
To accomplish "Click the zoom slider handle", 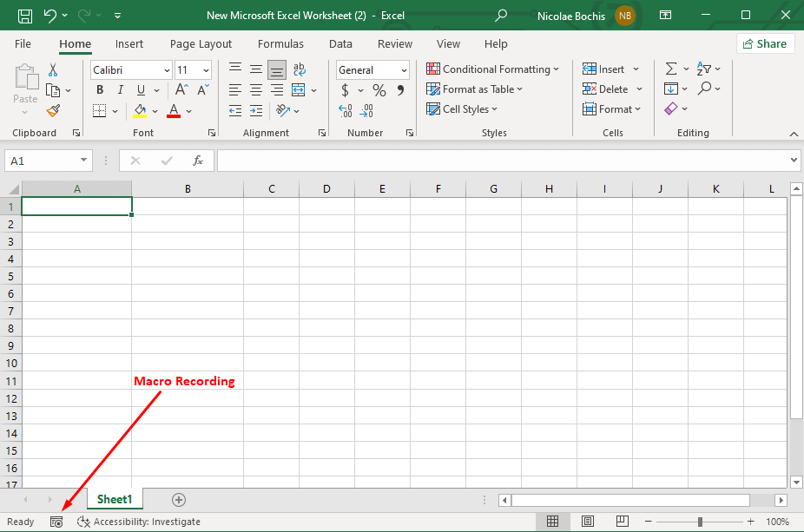I will point(700,522).
